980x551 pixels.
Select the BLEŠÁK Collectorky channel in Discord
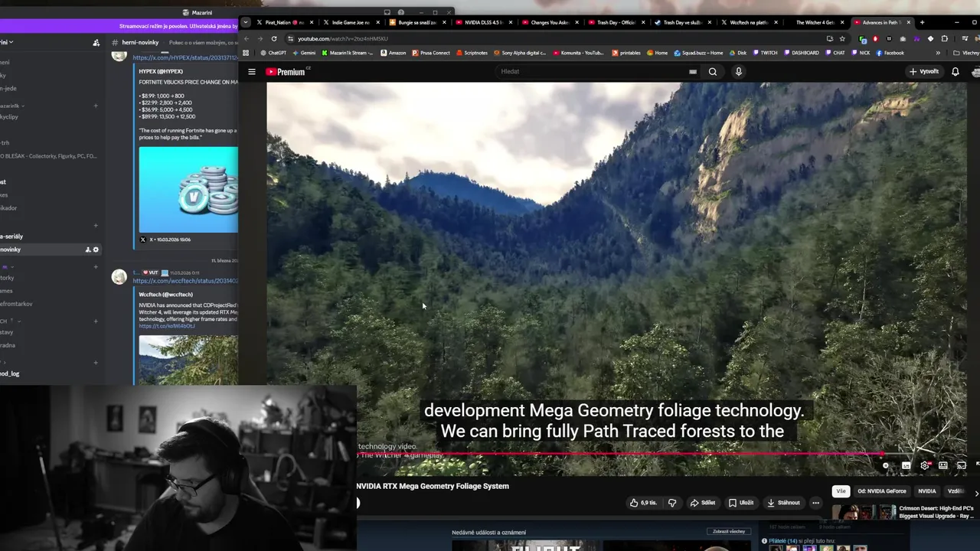48,156
